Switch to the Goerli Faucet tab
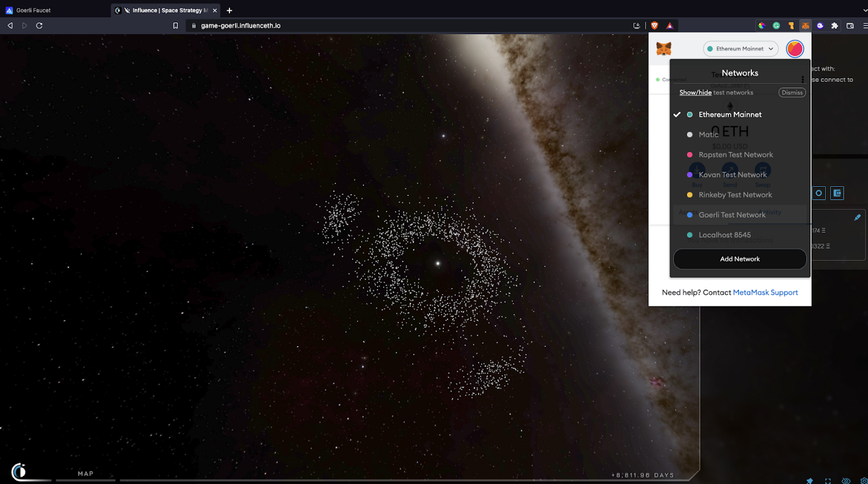Viewport: 868px width, 484px height. (x=55, y=10)
